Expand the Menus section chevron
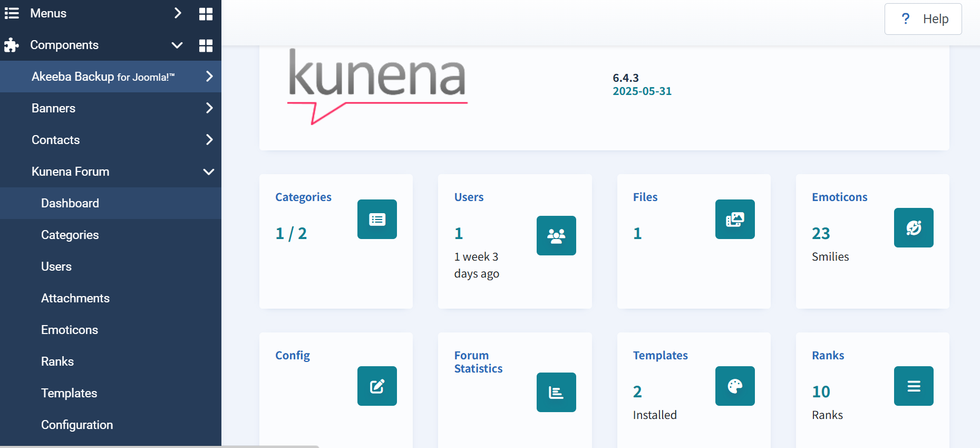This screenshot has width=980, height=448. point(178,13)
